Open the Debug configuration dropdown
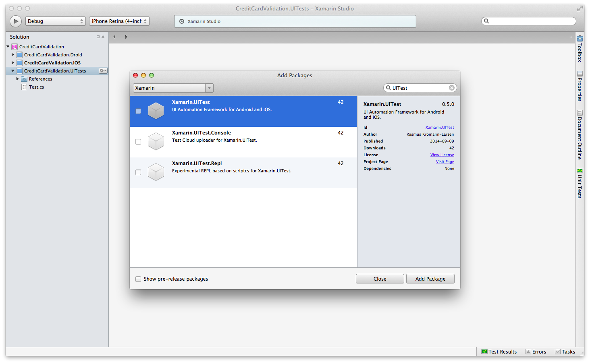Viewport: 590px width, 364px height. tap(56, 21)
